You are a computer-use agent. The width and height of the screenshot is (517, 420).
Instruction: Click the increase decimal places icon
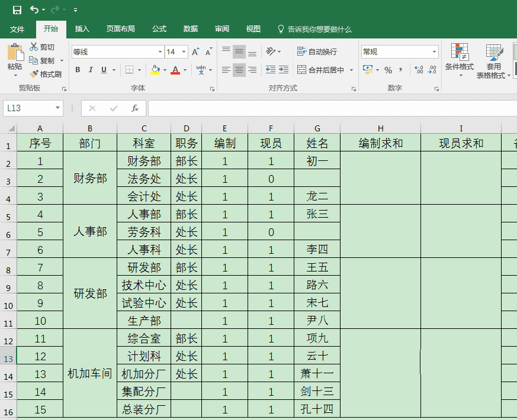pyautogui.click(x=419, y=69)
